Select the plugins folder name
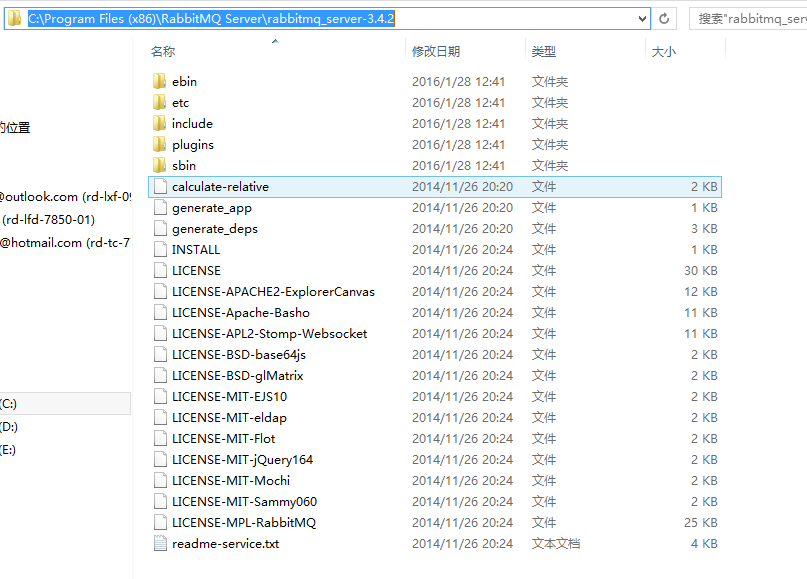The image size is (807, 579). [x=192, y=145]
